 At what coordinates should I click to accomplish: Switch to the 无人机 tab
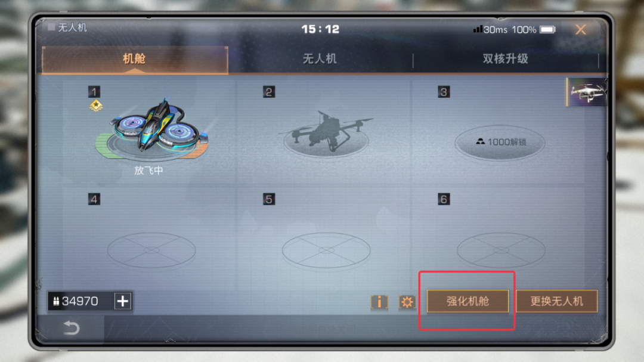coord(320,59)
